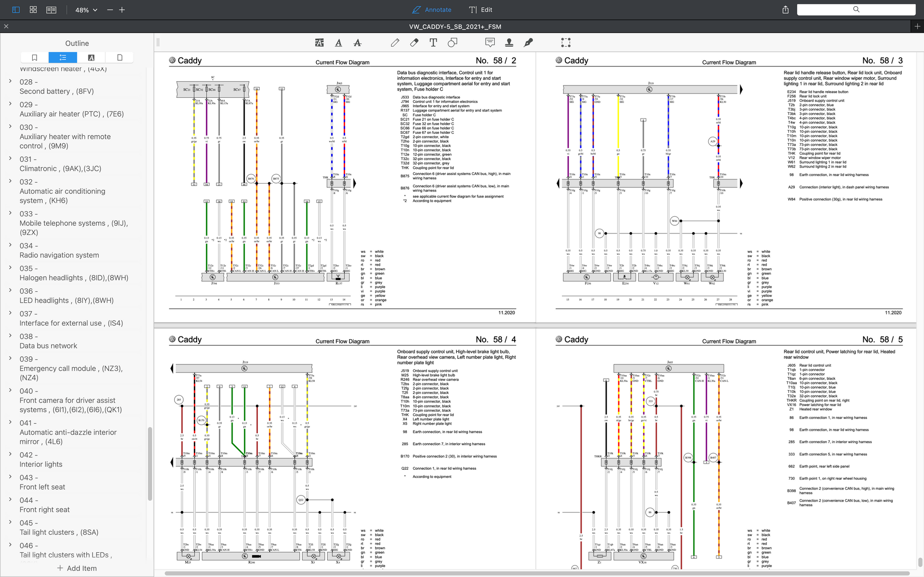Viewport: 924px width, 577px height.
Task: Grab the annotation toolbar drag handle
Action: (x=158, y=43)
